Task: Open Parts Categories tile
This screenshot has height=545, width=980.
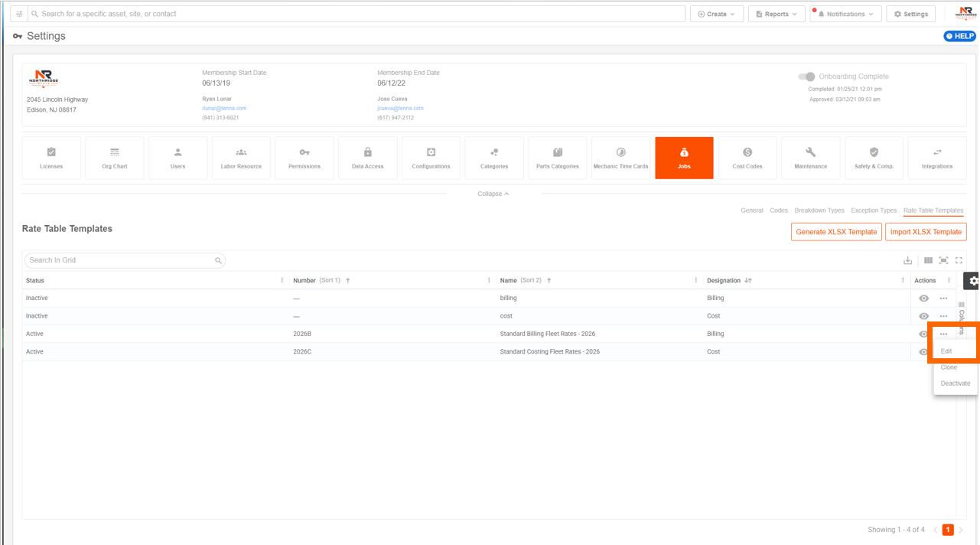Action: tap(558, 158)
